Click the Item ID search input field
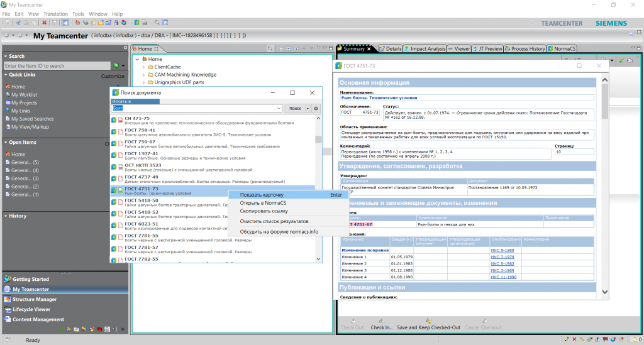Screen dimensions: 644x345 click(x=57, y=65)
